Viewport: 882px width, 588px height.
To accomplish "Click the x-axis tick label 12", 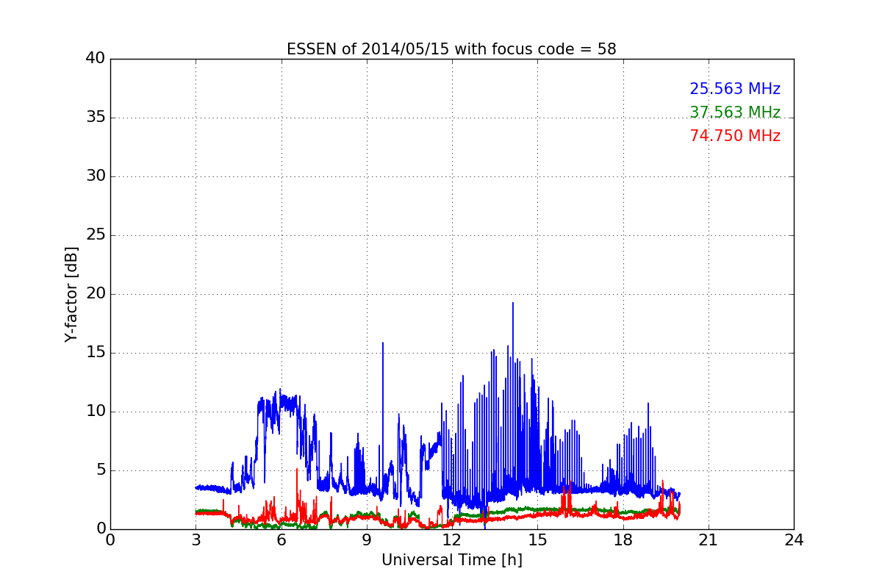I will [x=452, y=539].
